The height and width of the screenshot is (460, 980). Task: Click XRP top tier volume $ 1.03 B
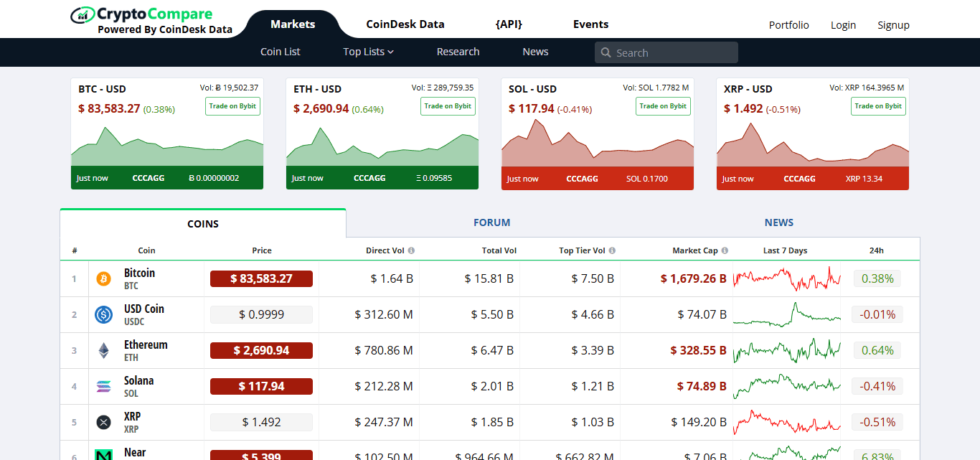pyautogui.click(x=593, y=422)
